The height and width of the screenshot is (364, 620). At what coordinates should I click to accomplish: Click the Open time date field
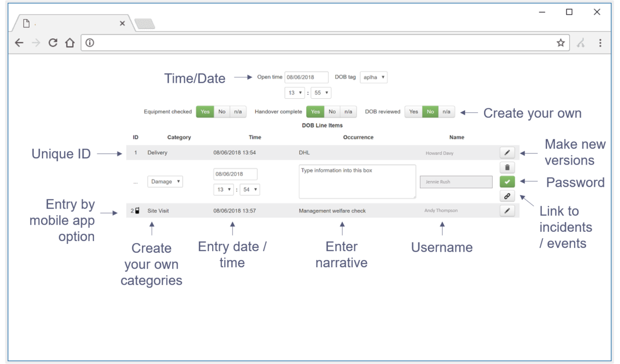[306, 77]
